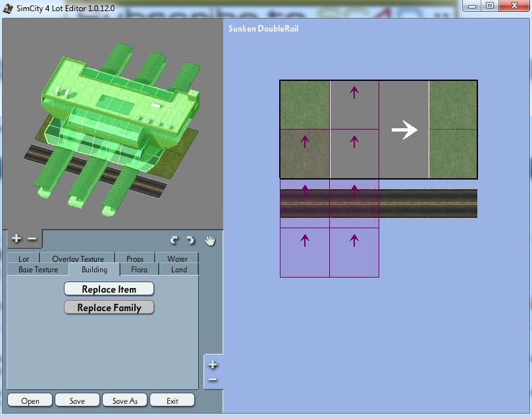Click the Save As button

coord(125,401)
